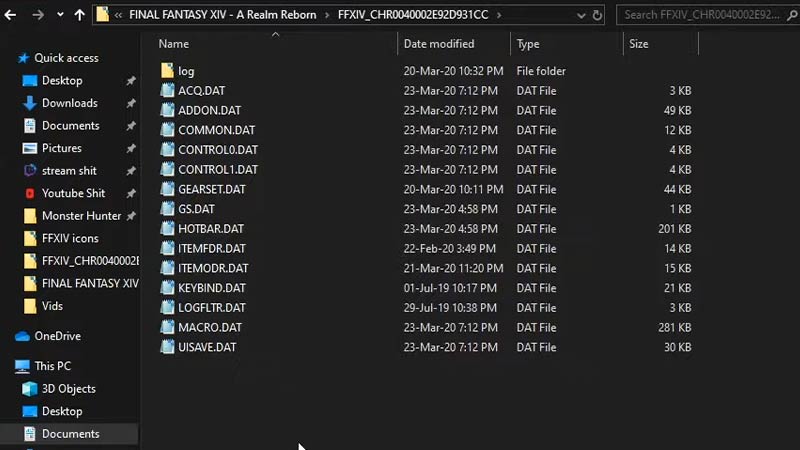Select the HOTBAR.DAT file
This screenshot has height=450, width=800.
[x=210, y=229]
